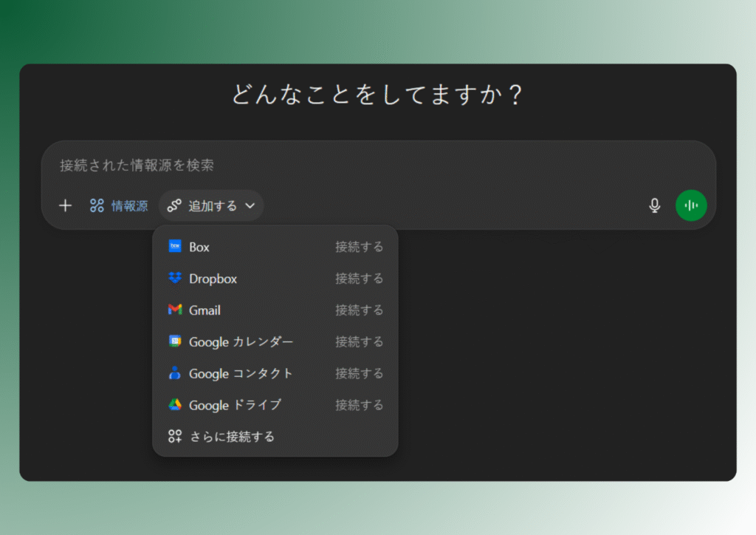Collapse the connector list via 追加する
Viewport: 756px width, 535px height.
coord(211,205)
